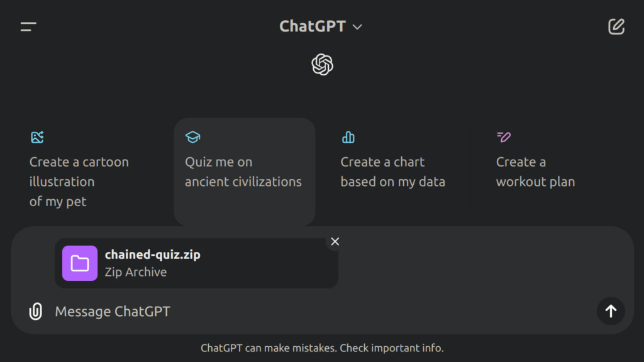644x362 pixels.
Task: Remove the chained-quiz.zip attachment
Action: point(335,241)
